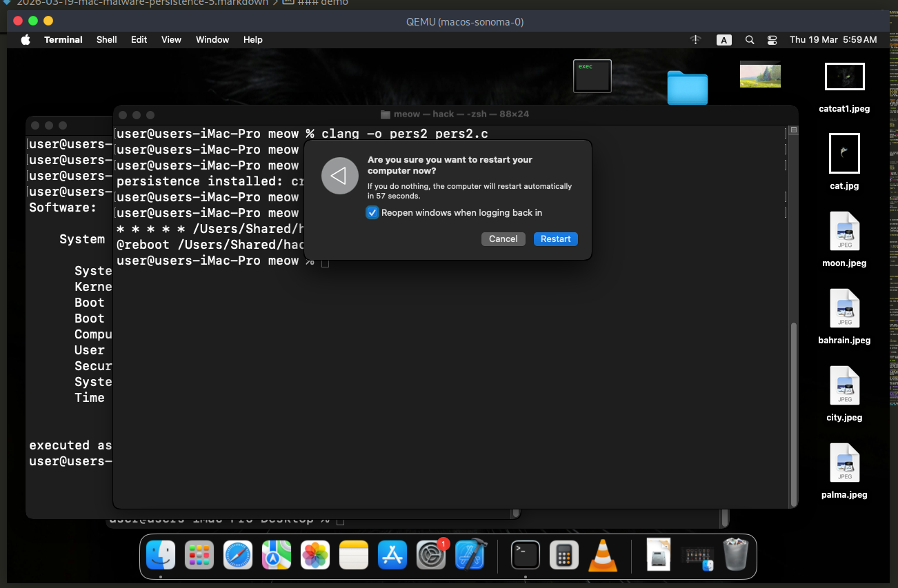Click Restart in the dialog
The width and height of the screenshot is (898, 588).
pyautogui.click(x=555, y=239)
